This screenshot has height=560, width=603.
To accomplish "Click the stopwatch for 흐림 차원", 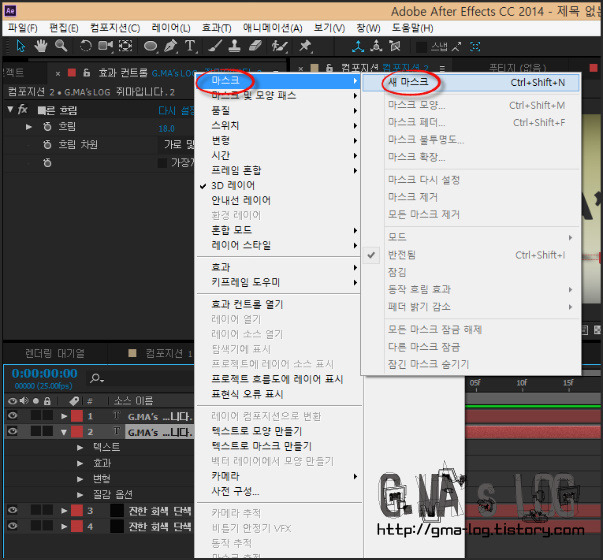I will coord(47,145).
